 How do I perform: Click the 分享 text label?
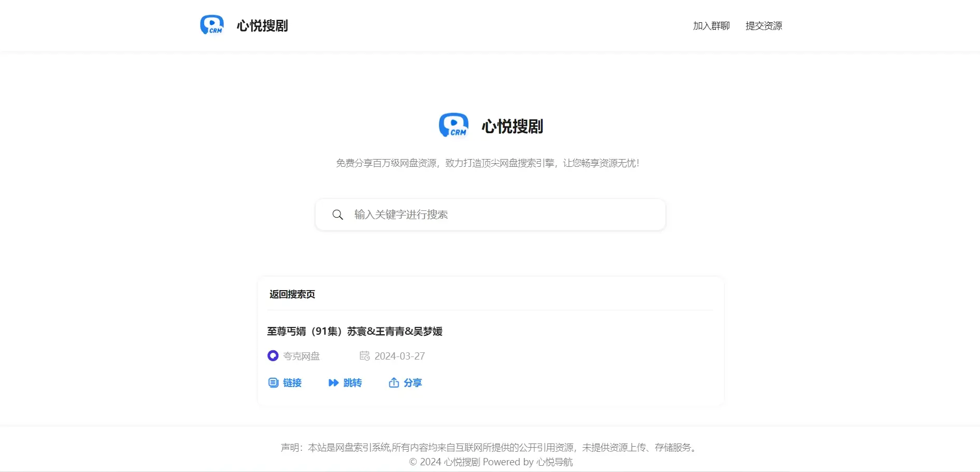click(x=413, y=383)
